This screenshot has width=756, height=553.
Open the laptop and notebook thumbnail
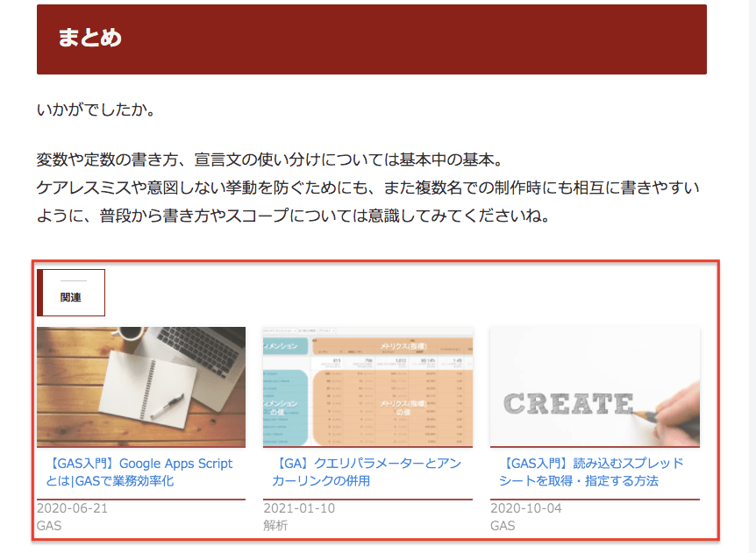pos(141,387)
